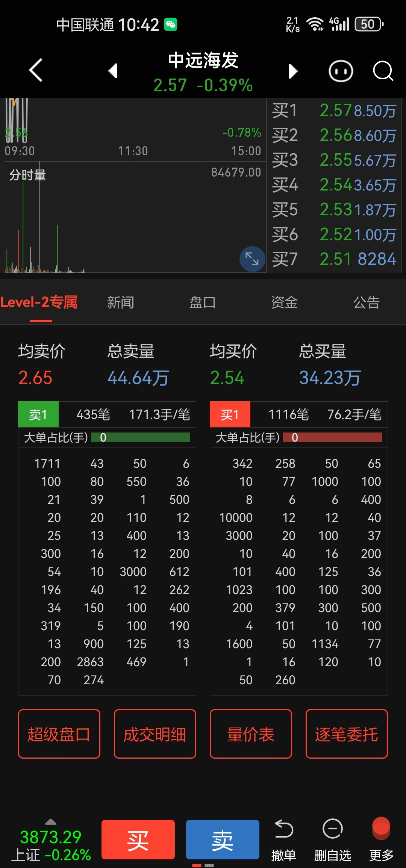Viewport: 406px width, 868px height.
Task: Tap 171.3手/笔 sell average
Action: tap(159, 414)
